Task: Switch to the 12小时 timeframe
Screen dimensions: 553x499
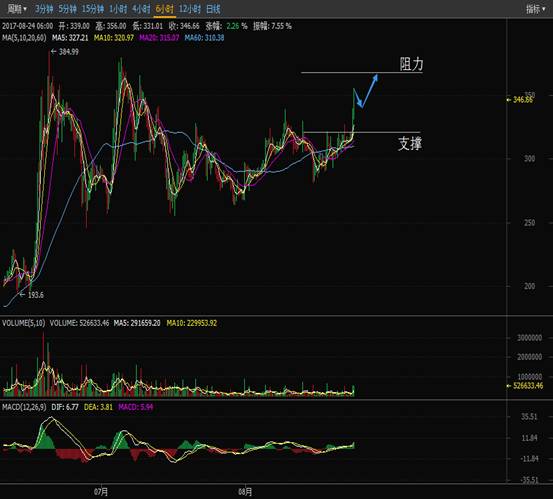Action: 190,9
